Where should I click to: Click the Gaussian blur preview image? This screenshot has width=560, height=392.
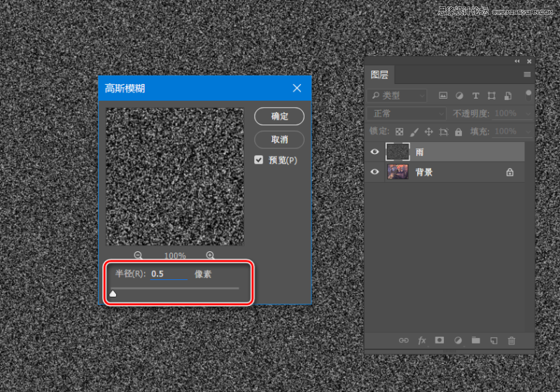point(174,176)
